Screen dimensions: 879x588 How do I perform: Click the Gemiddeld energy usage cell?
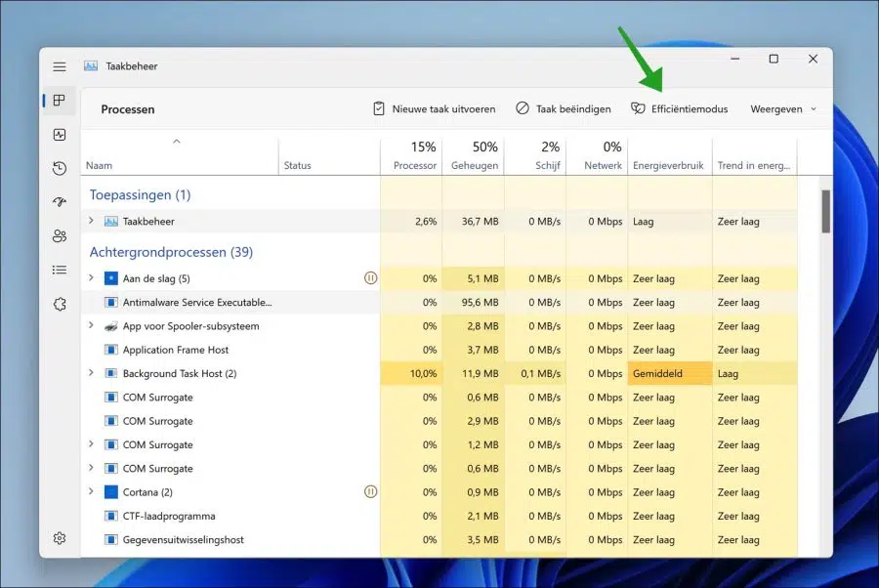pyautogui.click(x=670, y=373)
